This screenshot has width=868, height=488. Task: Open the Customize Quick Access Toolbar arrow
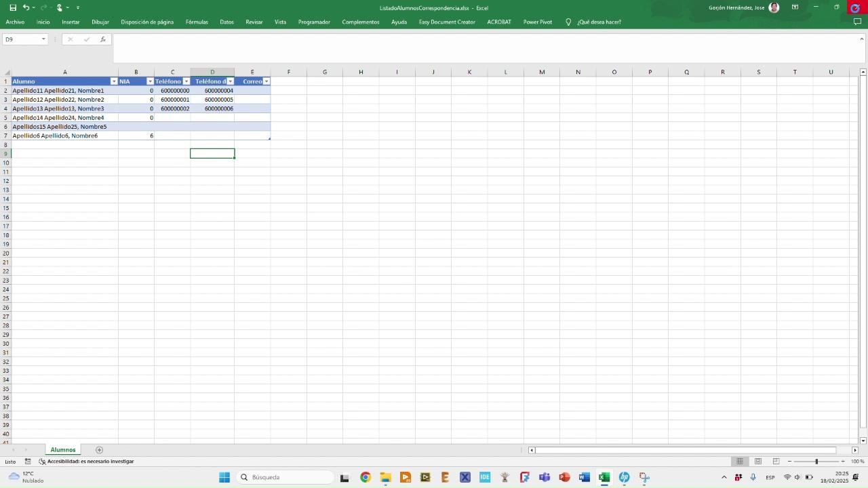(78, 7)
